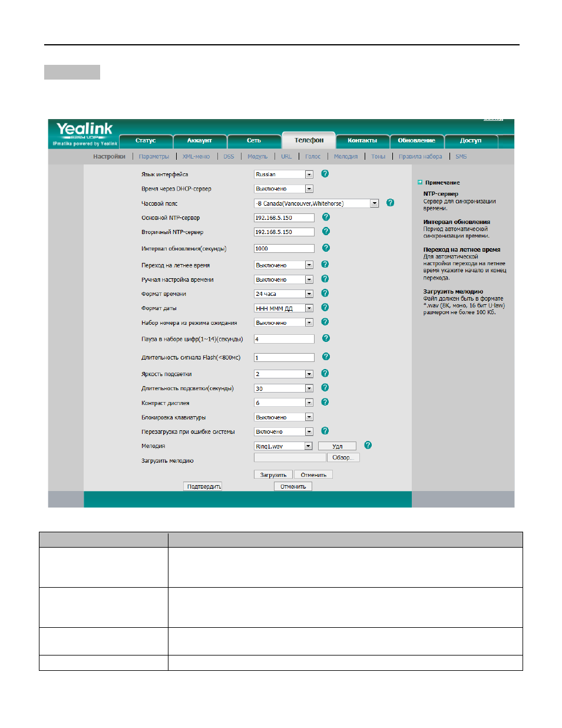The image size is (562, 728).
Task: Open the Язык интерфейса Russian dropdown
Action: click(283, 174)
